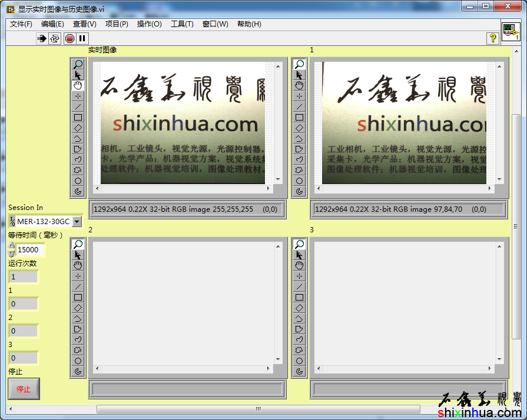Decrement the 等待时间 wait time stepper
Image resolution: width=527 pixels, height=420 pixels.
click(x=11, y=254)
